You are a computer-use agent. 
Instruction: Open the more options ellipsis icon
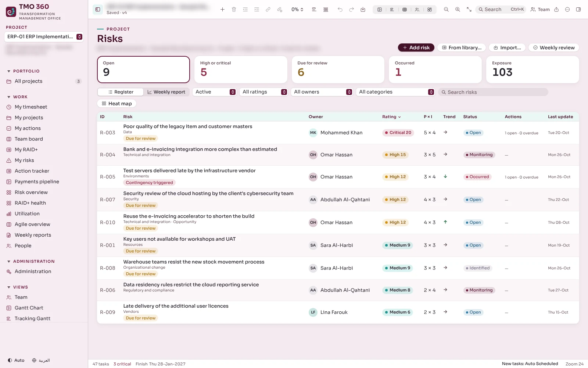567,10
